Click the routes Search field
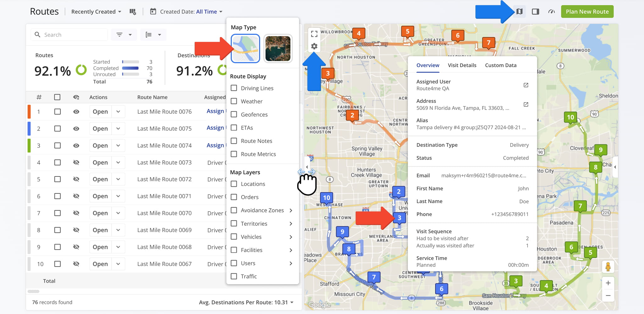This screenshot has width=644, height=314. (74, 35)
